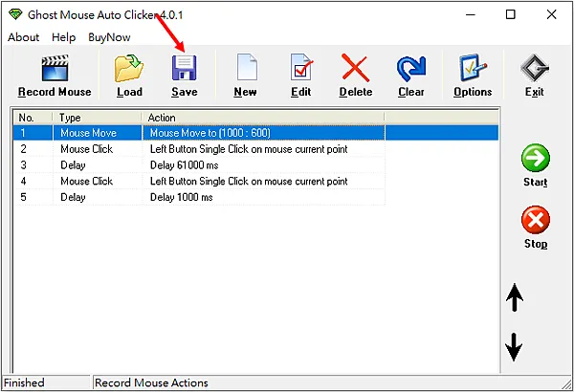Click 'Record Mouse Actions' status bar text
Screen dimensions: 574x392
(x=151, y=382)
